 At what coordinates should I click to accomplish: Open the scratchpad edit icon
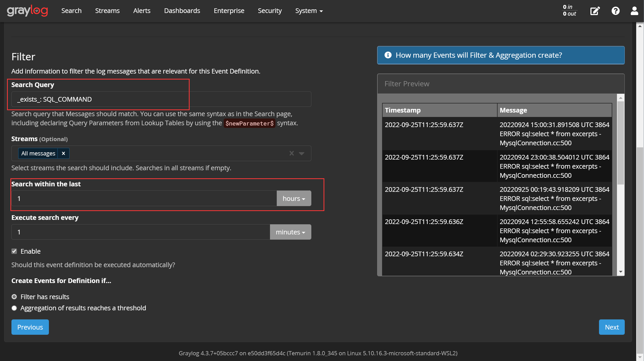(595, 11)
